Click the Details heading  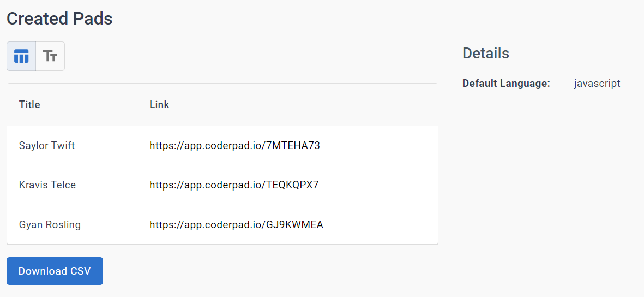click(x=486, y=54)
